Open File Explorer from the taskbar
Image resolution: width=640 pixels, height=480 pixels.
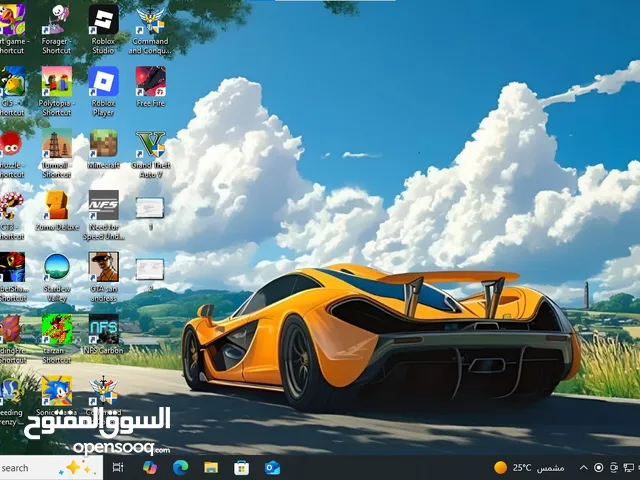[211, 467]
